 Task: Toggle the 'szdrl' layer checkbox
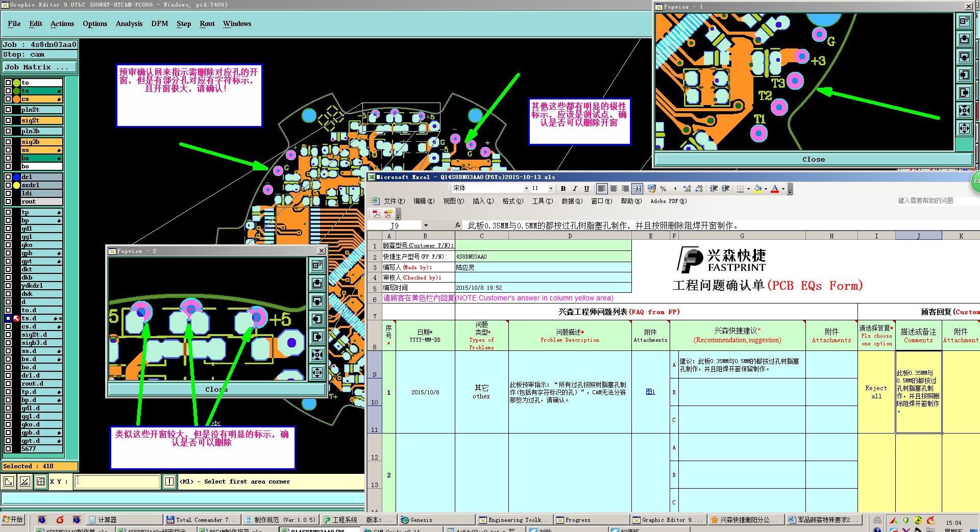8,185
